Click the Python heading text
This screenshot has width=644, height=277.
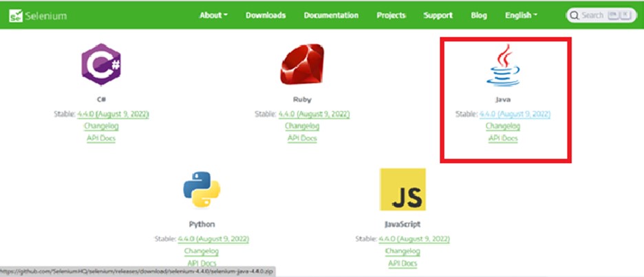(202, 225)
